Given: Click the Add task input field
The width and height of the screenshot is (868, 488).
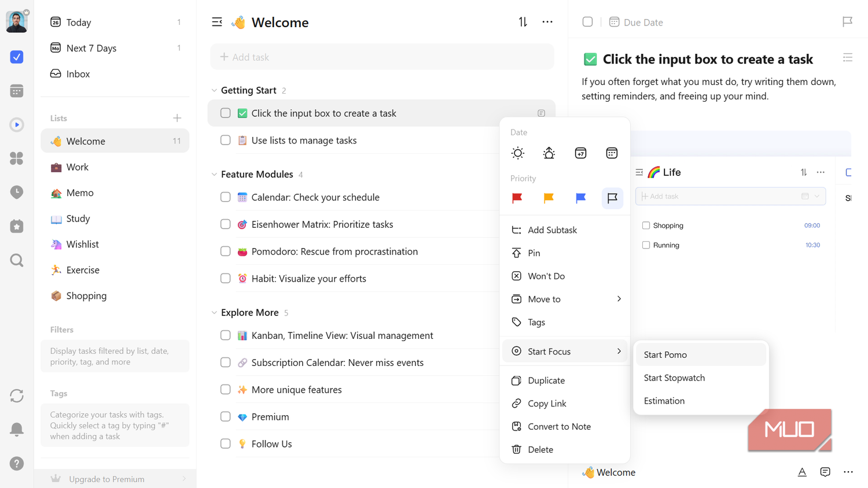Looking at the screenshot, I should [x=382, y=57].
